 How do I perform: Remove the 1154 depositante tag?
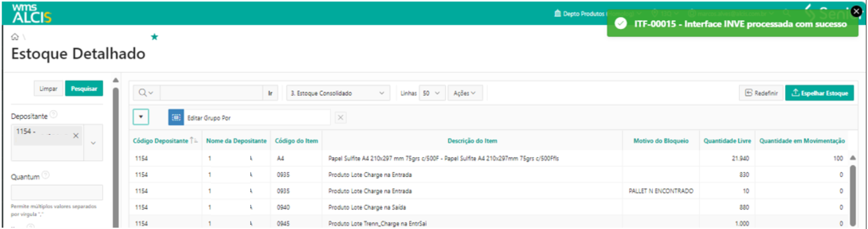(76, 136)
